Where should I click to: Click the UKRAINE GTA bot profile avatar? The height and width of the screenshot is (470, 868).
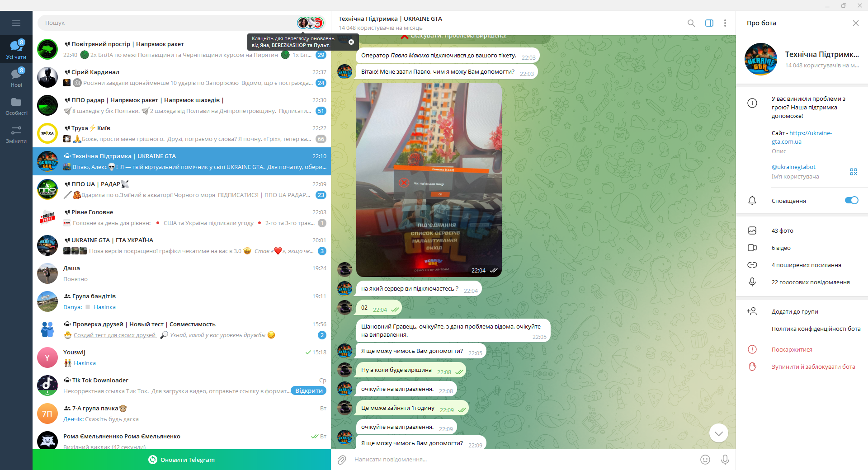tap(761, 59)
